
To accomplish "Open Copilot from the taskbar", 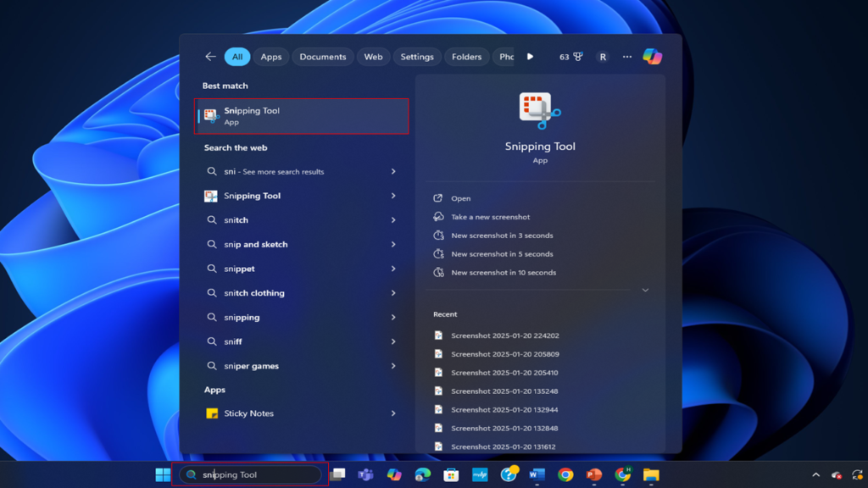I will 394,474.
